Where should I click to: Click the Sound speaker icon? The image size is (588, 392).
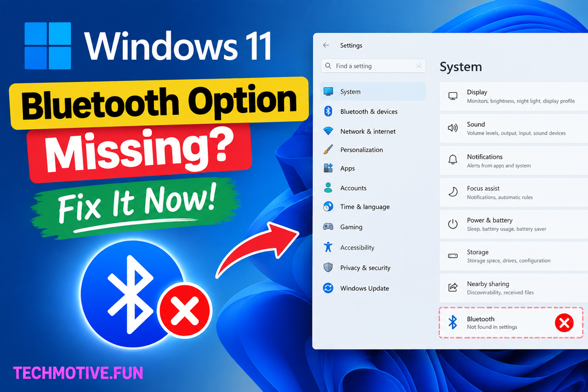coord(453,128)
